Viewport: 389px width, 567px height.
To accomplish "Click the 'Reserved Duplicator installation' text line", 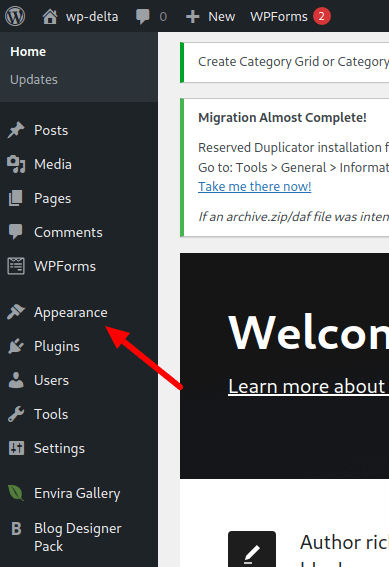I will pos(293,148).
